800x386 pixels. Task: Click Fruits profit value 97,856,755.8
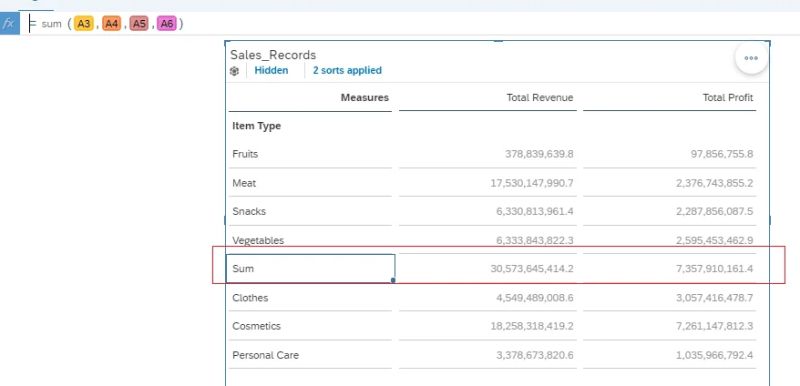[x=721, y=154]
